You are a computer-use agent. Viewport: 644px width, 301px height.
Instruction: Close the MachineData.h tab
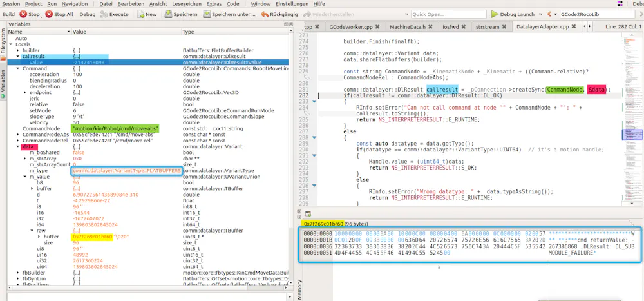coord(430,26)
